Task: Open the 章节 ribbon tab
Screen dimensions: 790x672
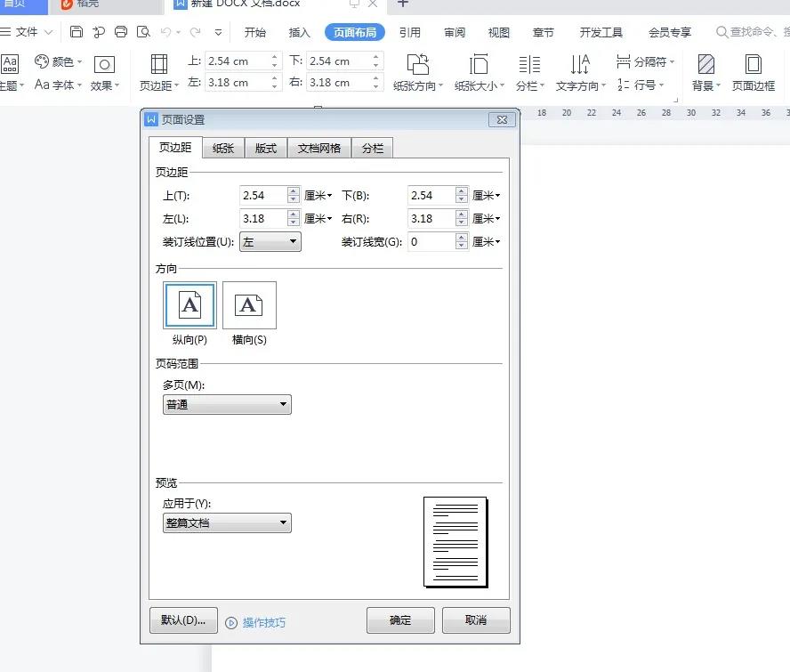Action: click(x=543, y=32)
